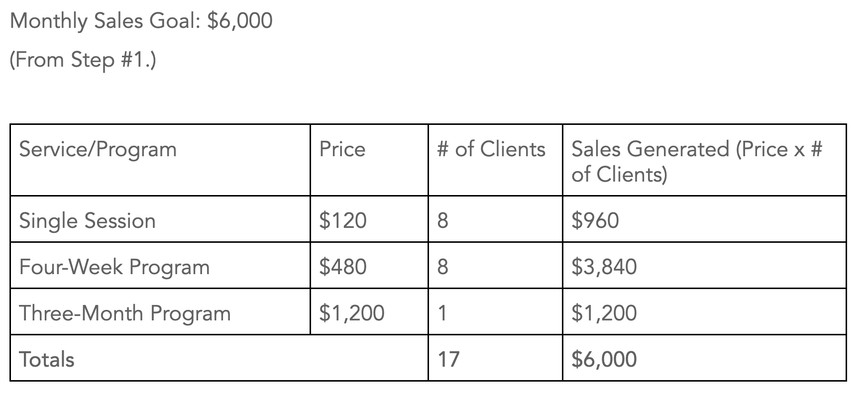Click the Service/Program column header

tap(160, 160)
